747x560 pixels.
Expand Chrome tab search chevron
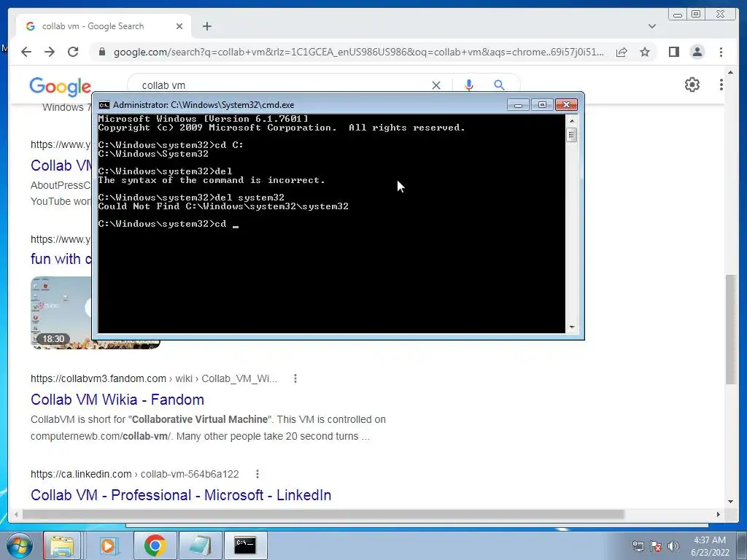point(651,26)
